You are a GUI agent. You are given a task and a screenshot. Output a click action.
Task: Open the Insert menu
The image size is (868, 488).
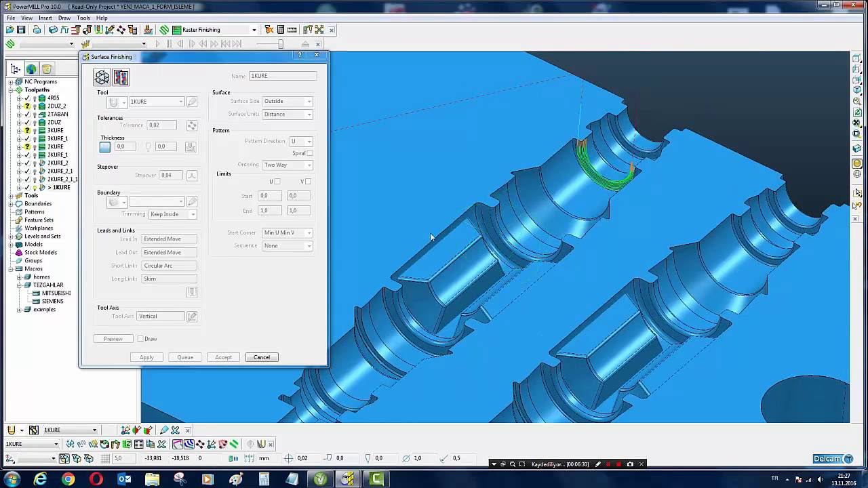click(x=45, y=18)
